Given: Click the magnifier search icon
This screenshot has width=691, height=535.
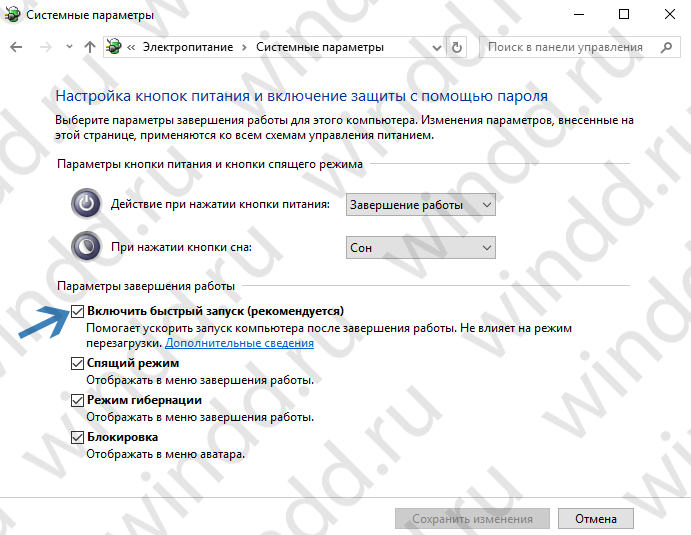Looking at the screenshot, I should point(667,47).
